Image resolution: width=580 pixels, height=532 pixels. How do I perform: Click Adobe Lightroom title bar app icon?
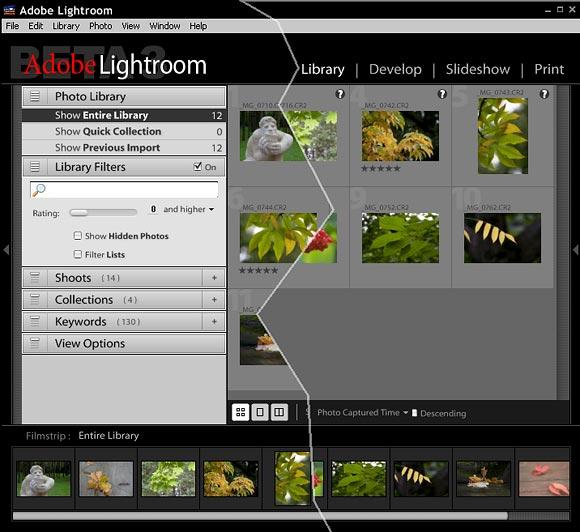9,10
